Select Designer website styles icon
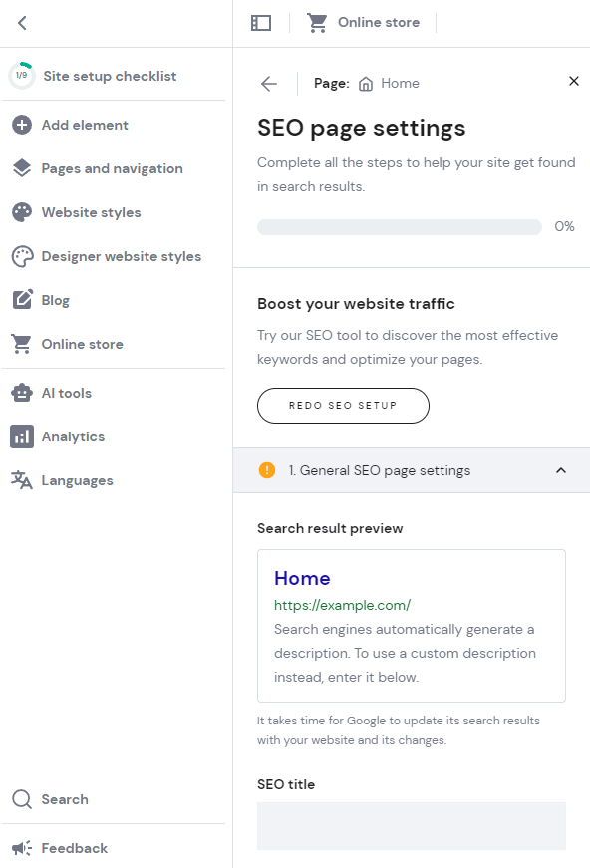The image size is (590, 868). pos(22,256)
